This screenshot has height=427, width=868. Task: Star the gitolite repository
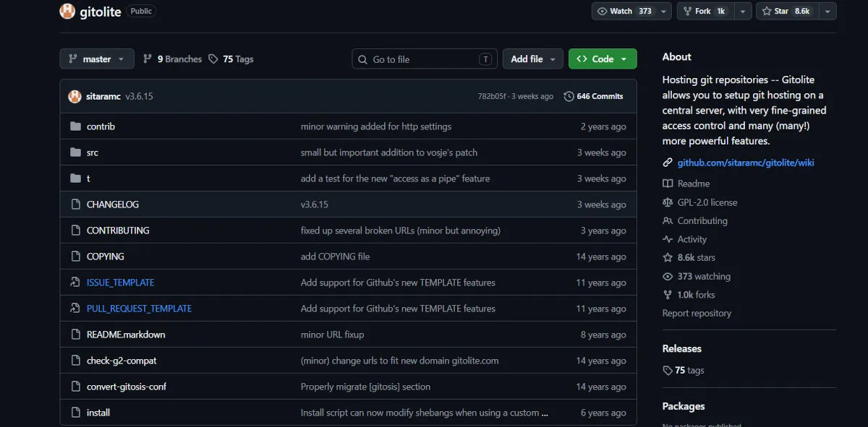click(x=788, y=12)
